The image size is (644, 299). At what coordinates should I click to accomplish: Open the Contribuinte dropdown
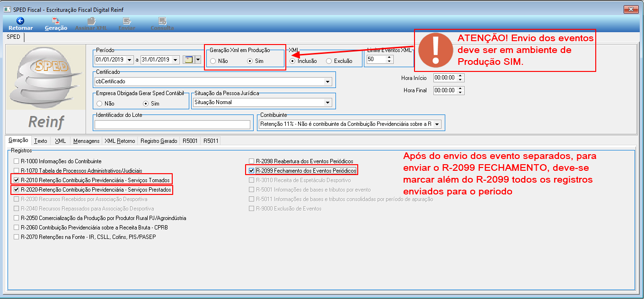coord(437,124)
